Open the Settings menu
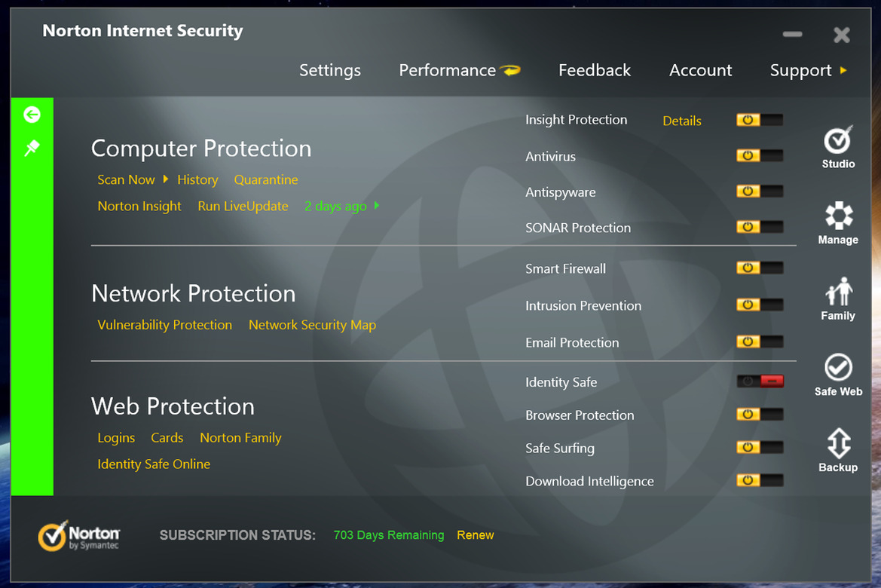 (330, 70)
